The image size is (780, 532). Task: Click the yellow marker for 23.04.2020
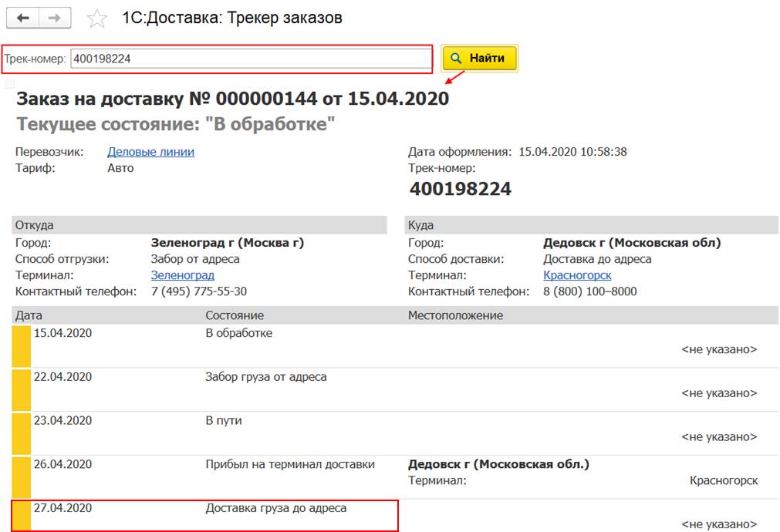pos(22,432)
